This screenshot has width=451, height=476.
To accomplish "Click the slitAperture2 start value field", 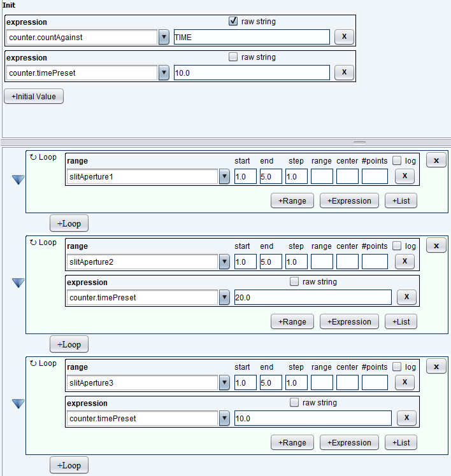I will 245,262.
